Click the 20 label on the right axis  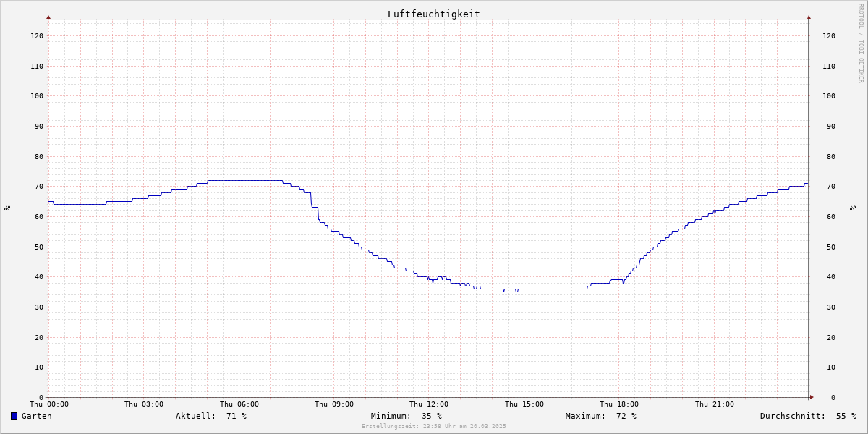[x=831, y=337]
